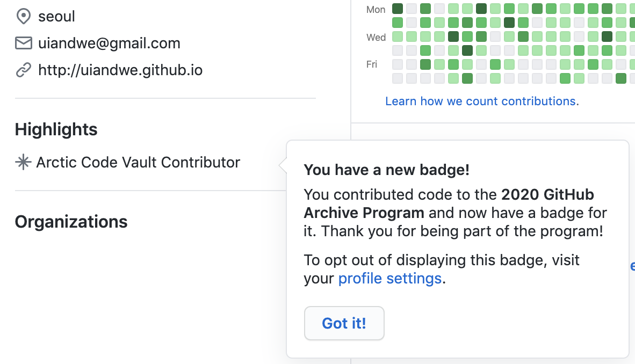Click the Mon weekday label
The image size is (635, 364).
[376, 9]
